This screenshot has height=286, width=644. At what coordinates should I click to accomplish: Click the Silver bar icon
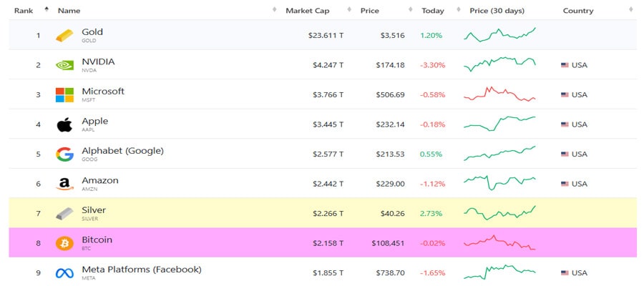click(x=64, y=214)
